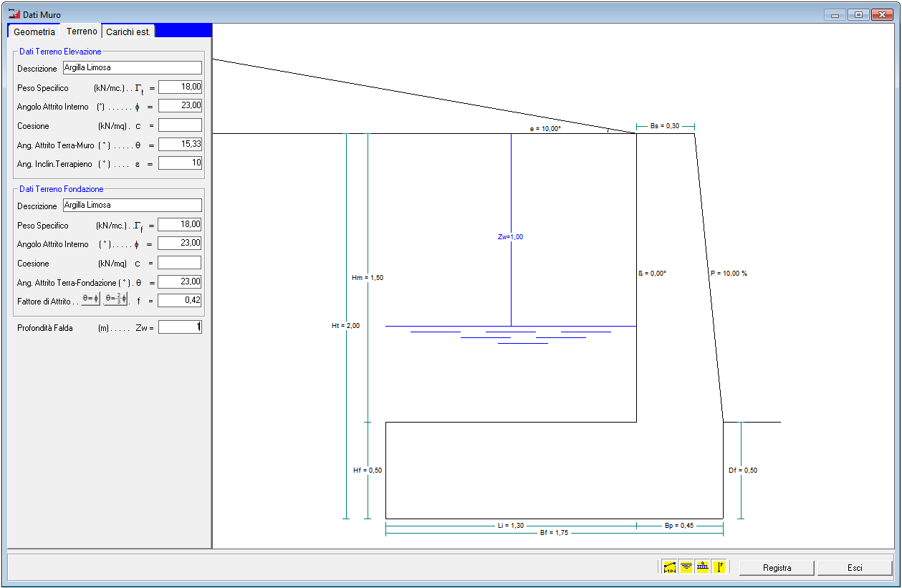The height and width of the screenshot is (588, 902).
Task: Click the Bs = 0,30 dimension label
Action: (665, 126)
